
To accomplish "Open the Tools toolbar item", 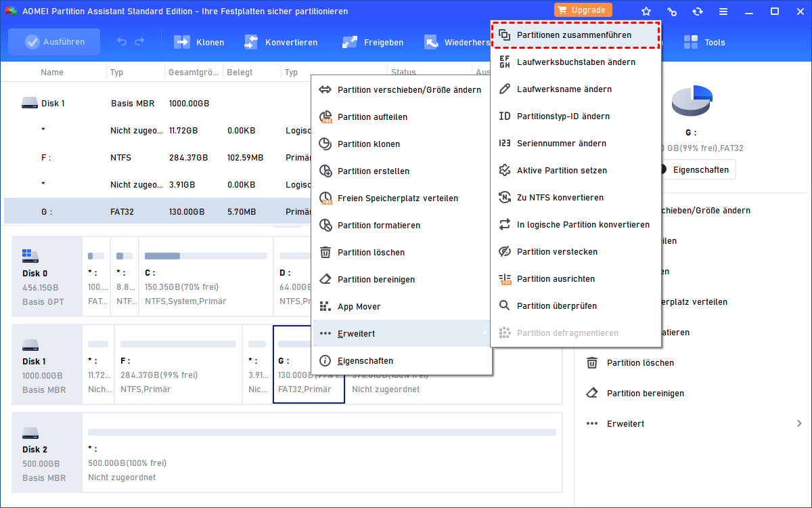I will (x=704, y=42).
